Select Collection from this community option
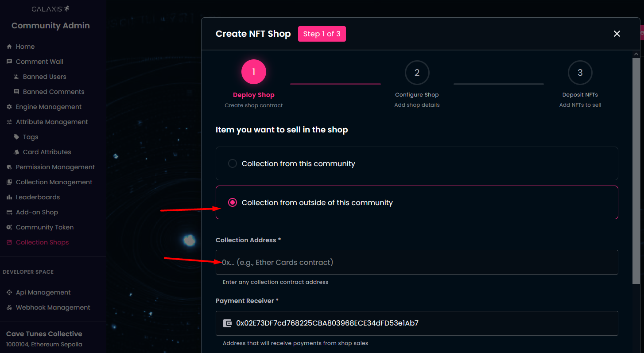 coord(233,163)
